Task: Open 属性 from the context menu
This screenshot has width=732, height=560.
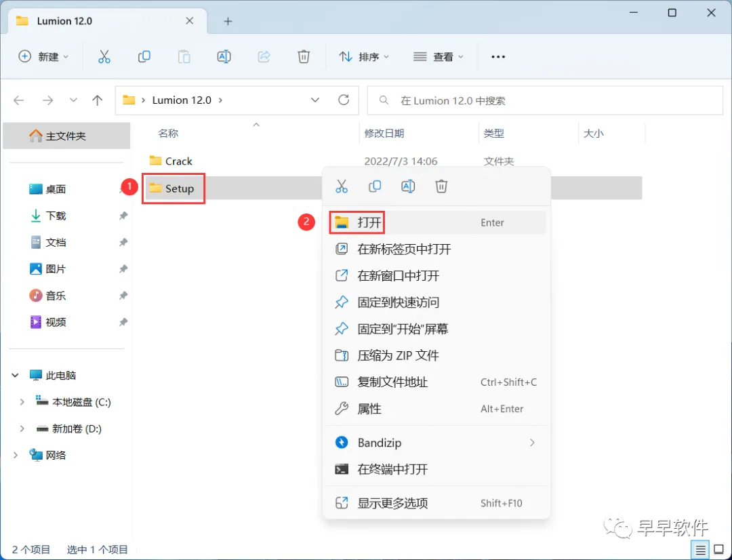Action: pyautogui.click(x=437, y=409)
